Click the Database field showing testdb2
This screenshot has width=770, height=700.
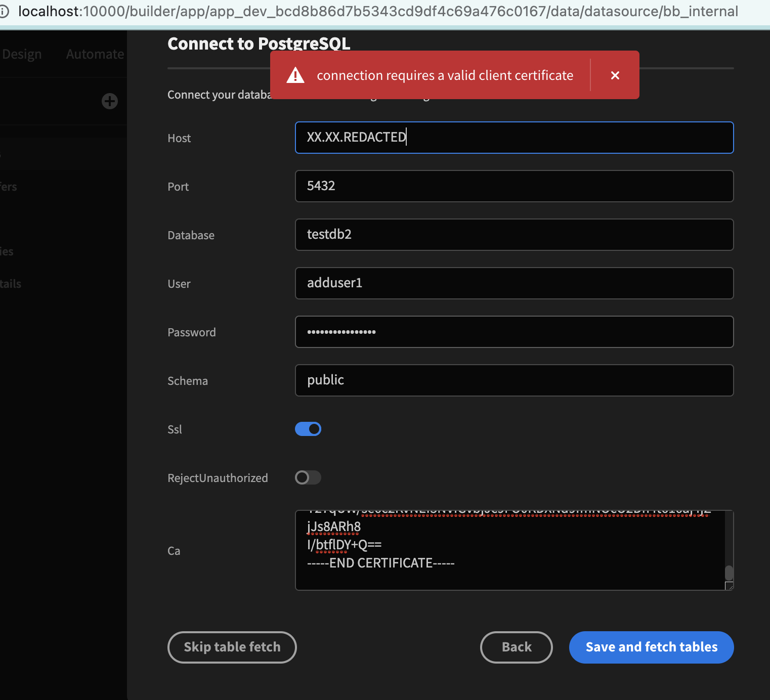(x=514, y=235)
